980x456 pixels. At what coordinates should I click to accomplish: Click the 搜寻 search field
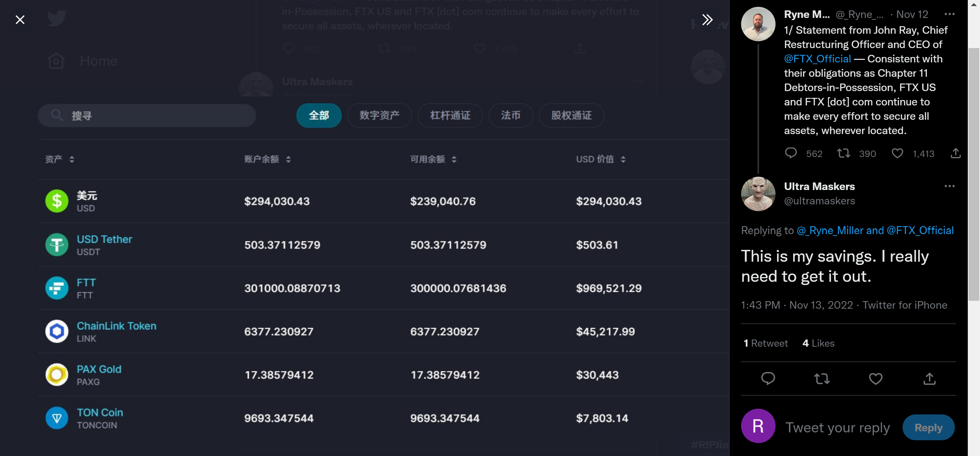tap(147, 115)
